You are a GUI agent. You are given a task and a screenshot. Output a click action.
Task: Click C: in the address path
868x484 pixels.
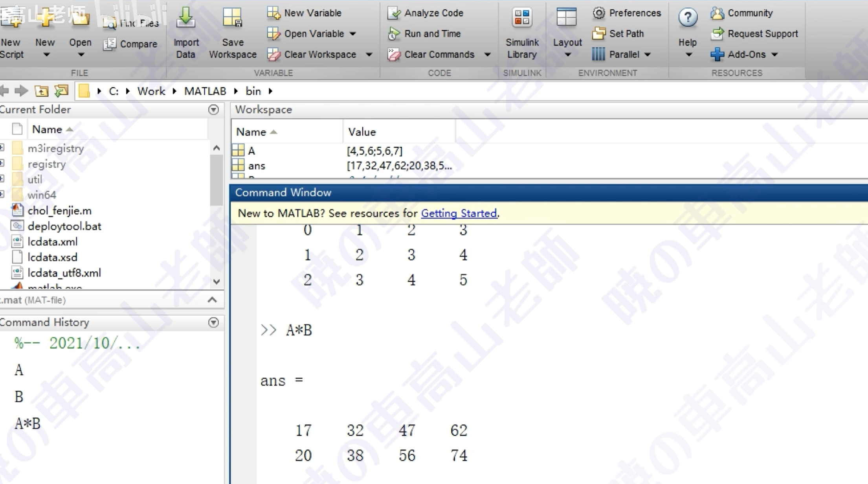114,91
